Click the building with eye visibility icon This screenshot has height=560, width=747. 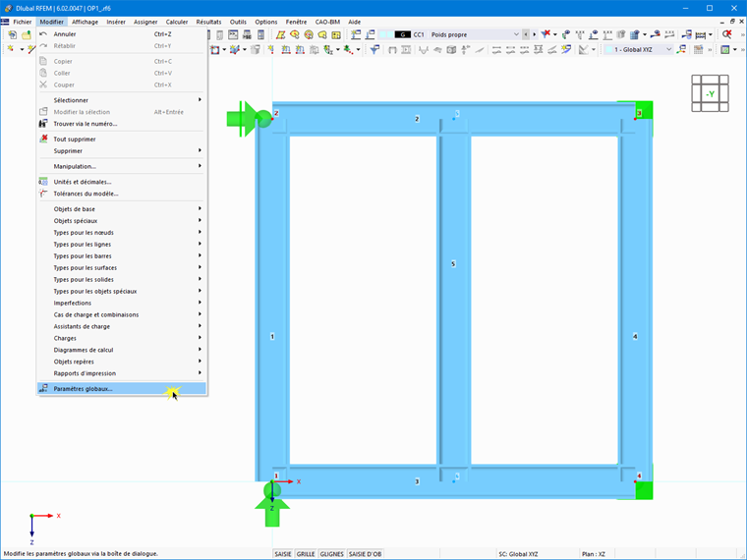635,34
